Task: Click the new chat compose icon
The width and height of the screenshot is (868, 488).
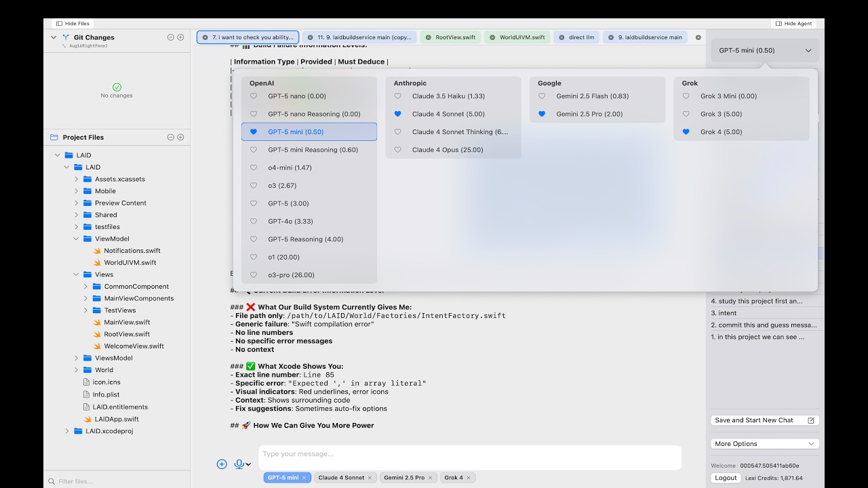Action: point(811,420)
